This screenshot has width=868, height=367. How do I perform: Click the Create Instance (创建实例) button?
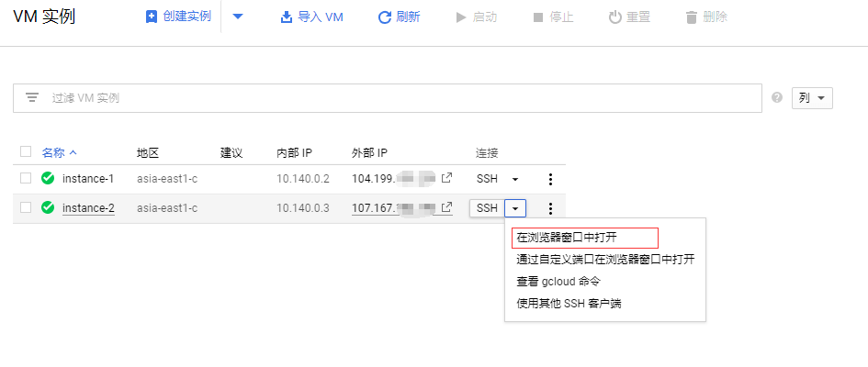tap(178, 17)
